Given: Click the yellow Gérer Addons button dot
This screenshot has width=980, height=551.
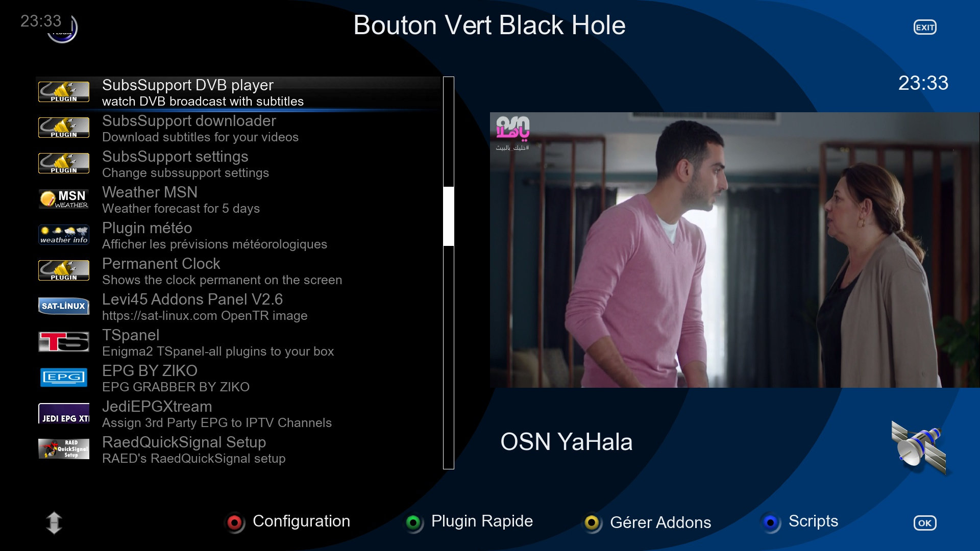Looking at the screenshot, I should tap(592, 522).
